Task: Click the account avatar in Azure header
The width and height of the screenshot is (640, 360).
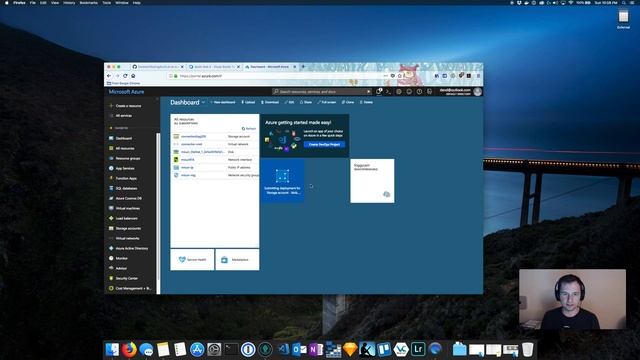Action: pos(478,92)
